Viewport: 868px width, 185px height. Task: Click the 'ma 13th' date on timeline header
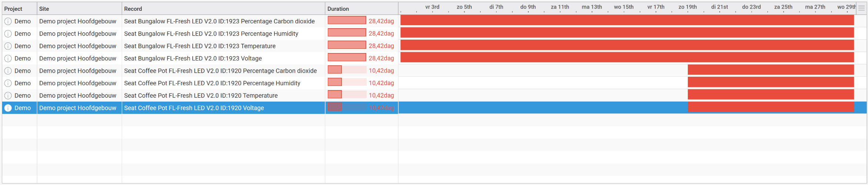[592, 7]
